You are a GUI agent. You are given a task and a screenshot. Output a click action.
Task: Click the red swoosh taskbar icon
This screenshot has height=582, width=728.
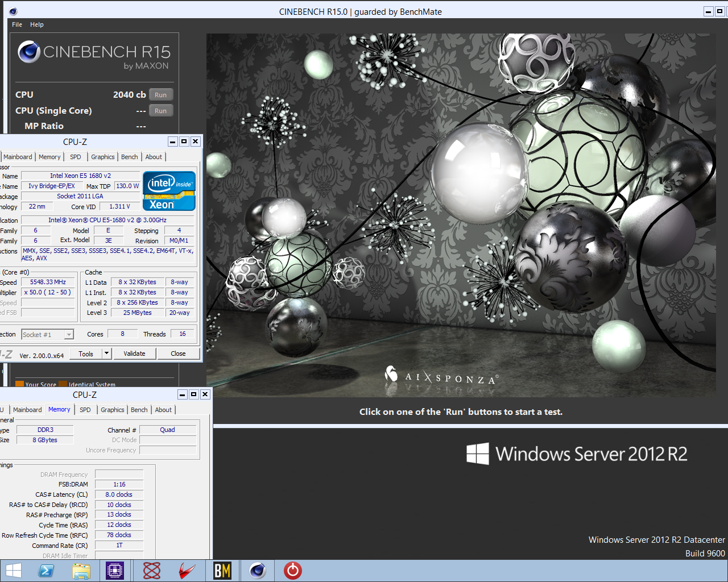point(187,571)
